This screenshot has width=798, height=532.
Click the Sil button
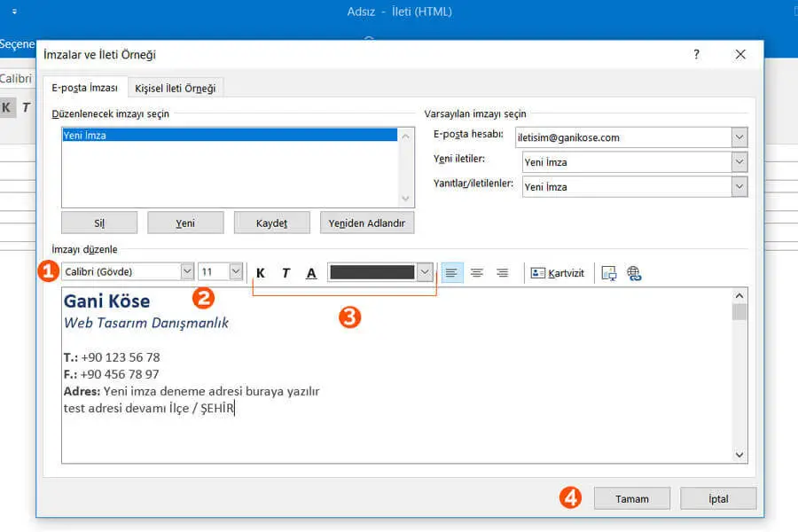pyautogui.click(x=99, y=223)
